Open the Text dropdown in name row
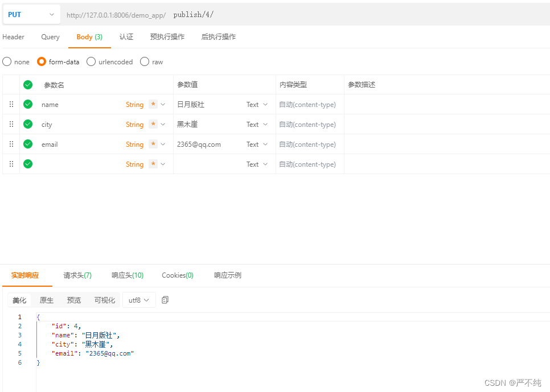This screenshot has width=550, height=392. coord(257,105)
